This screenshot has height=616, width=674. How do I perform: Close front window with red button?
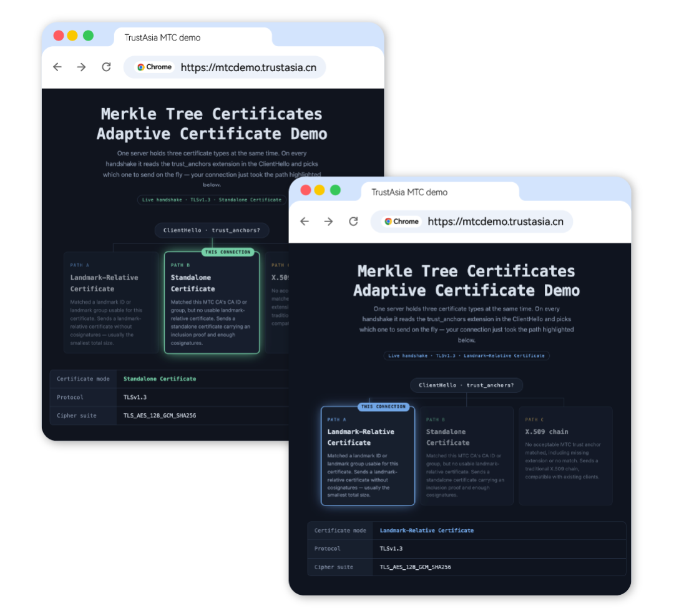point(306,190)
